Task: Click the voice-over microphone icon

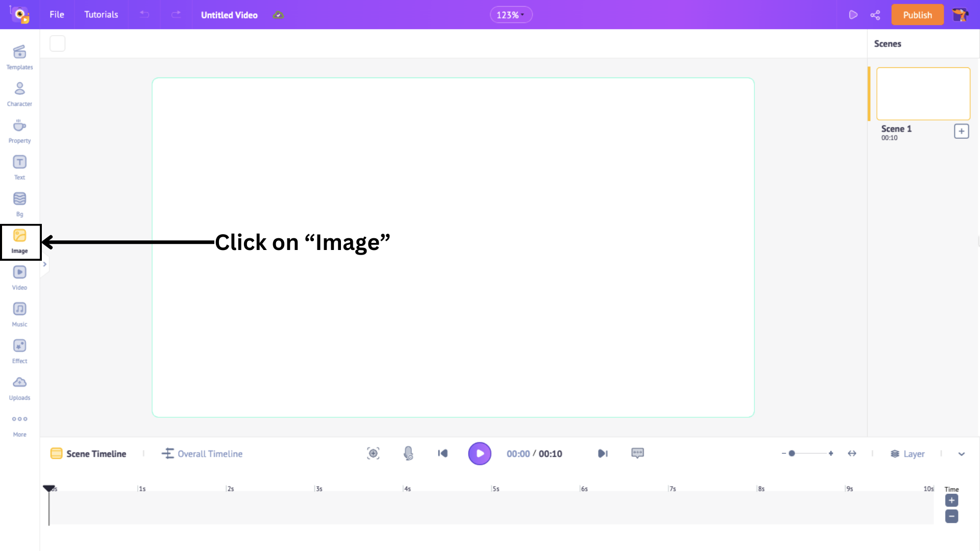Action: pyautogui.click(x=408, y=454)
